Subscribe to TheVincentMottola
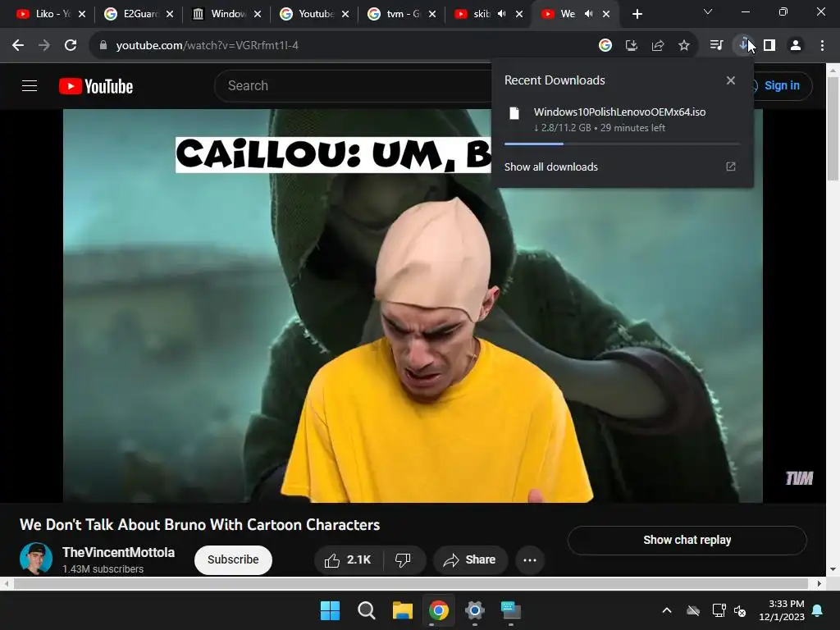This screenshot has width=840, height=630. click(233, 559)
